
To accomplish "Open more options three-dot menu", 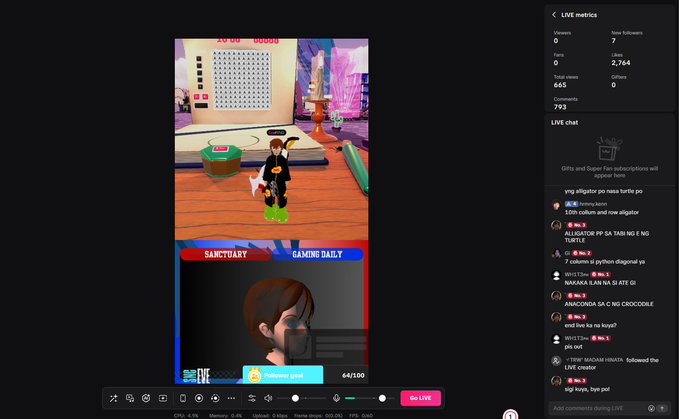I will (231, 398).
